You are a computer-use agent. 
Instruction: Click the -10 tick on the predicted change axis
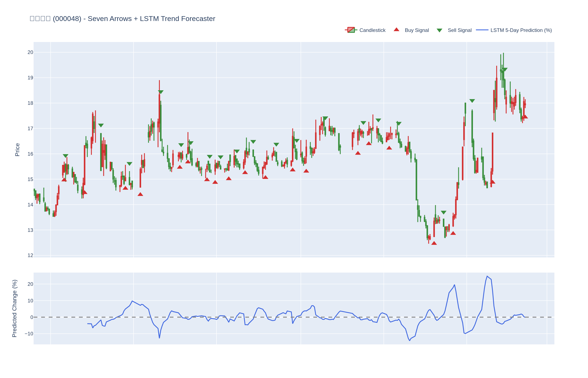coord(29,333)
